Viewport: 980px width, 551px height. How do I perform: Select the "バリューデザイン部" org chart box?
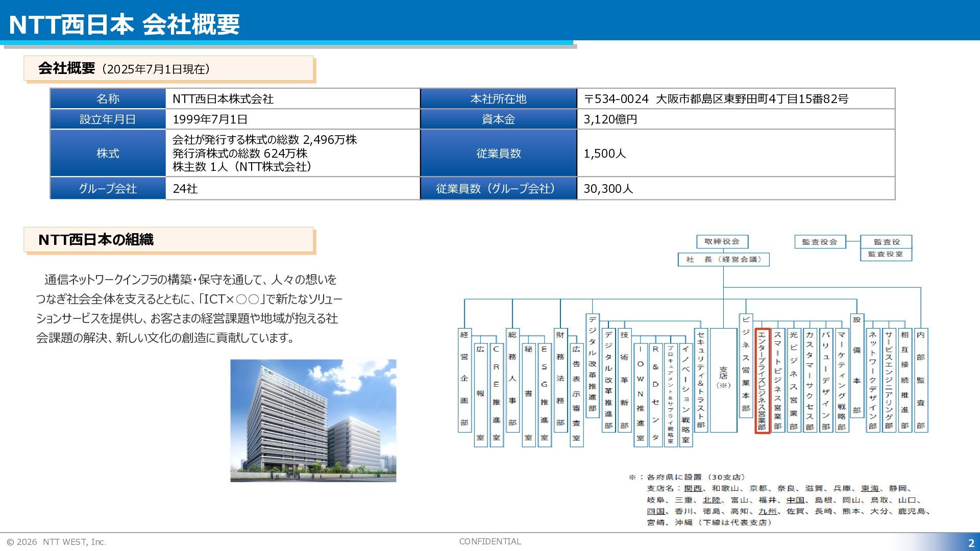826,380
